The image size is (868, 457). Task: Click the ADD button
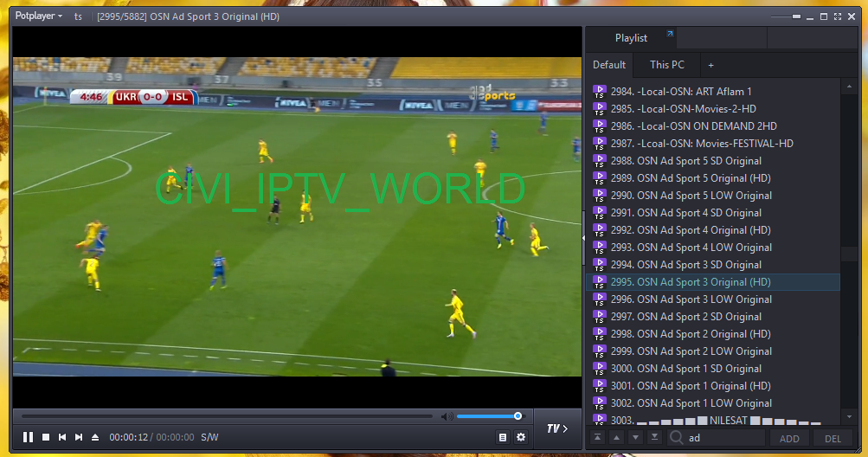789,439
